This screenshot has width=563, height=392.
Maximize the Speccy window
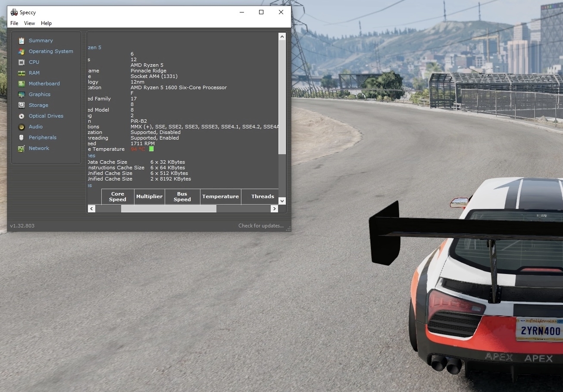[261, 12]
